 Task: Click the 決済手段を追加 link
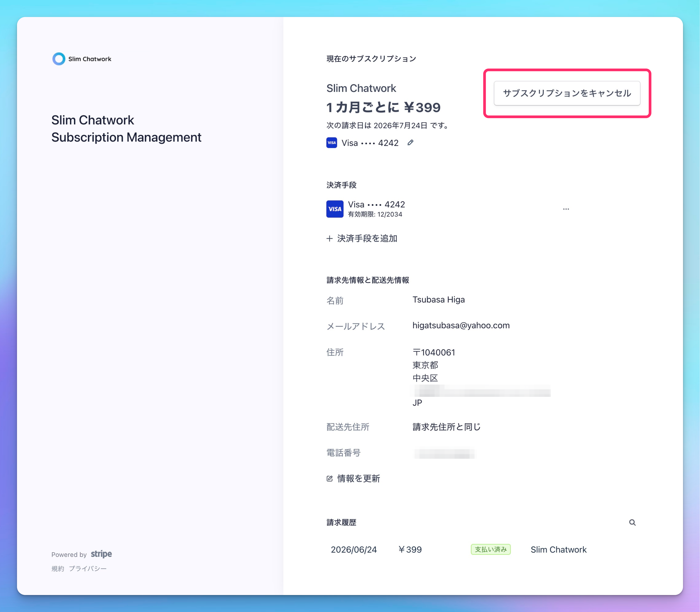[367, 238]
